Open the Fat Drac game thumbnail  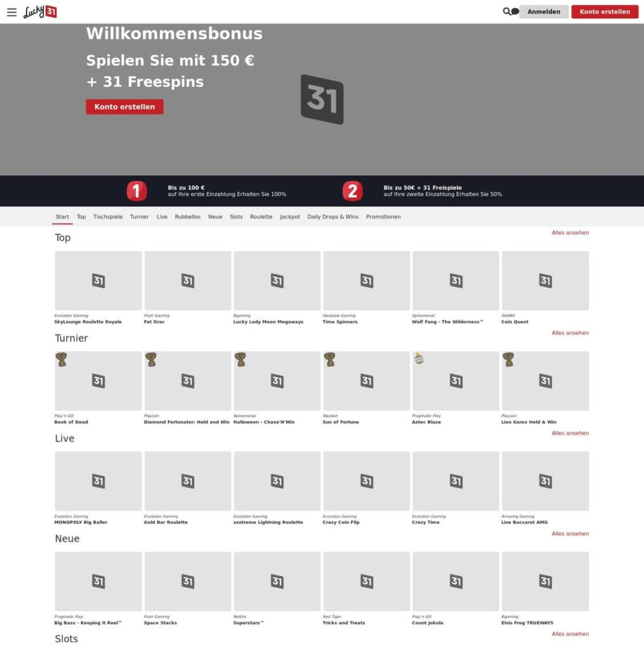[188, 281]
